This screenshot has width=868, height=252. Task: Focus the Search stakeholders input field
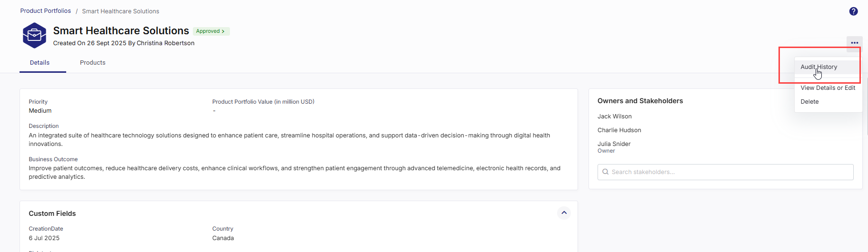[x=728, y=172]
